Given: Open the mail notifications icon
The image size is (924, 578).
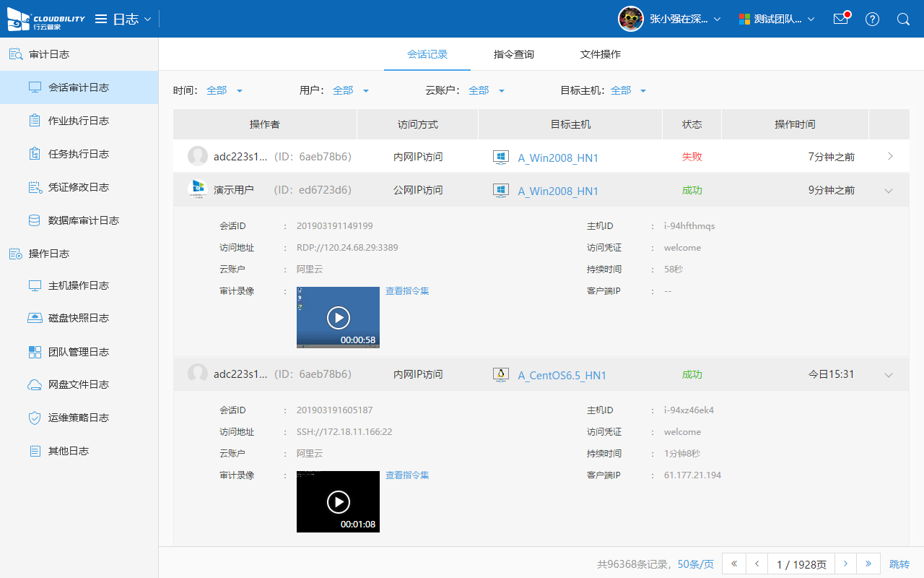Looking at the screenshot, I should coord(840,19).
